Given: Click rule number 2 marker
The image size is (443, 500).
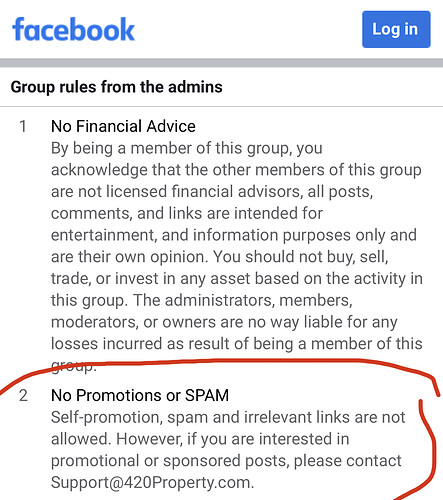Looking at the screenshot, I should coord(23,396).
